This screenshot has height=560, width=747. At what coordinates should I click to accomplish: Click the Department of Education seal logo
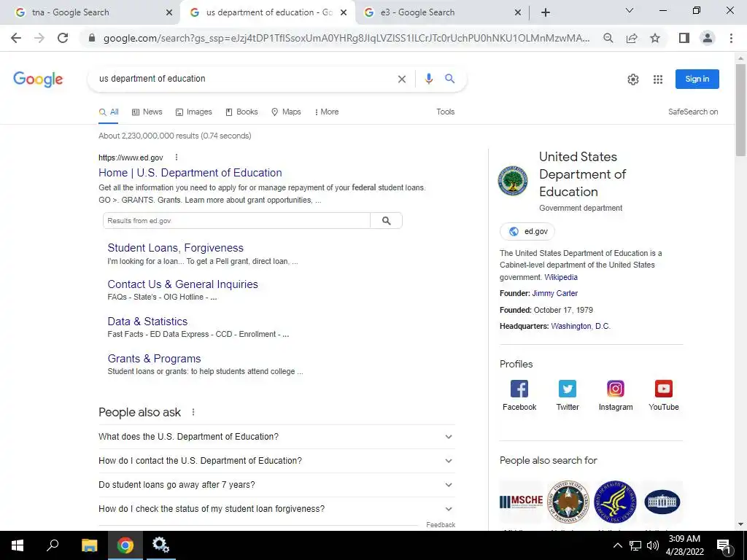click(x=513, y=181)
